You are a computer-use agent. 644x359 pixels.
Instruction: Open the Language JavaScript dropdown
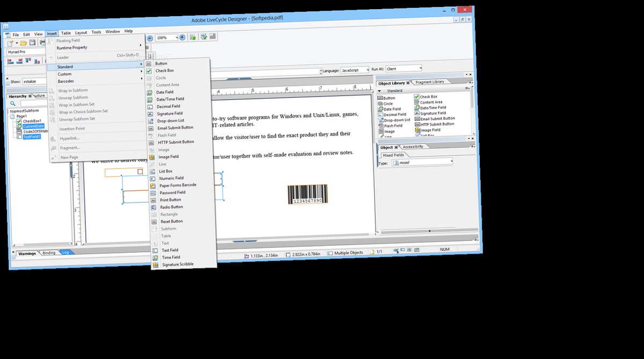click(x=367, y=70)
